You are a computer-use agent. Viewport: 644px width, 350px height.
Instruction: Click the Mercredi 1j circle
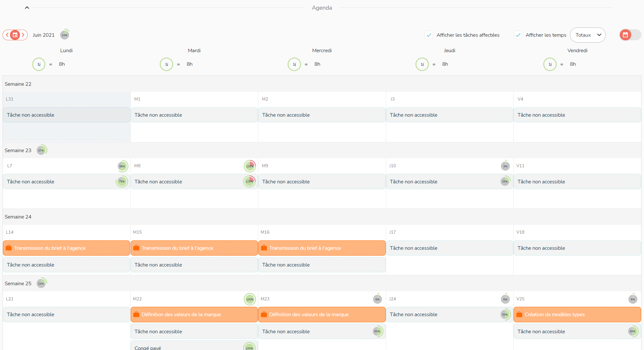294,64
